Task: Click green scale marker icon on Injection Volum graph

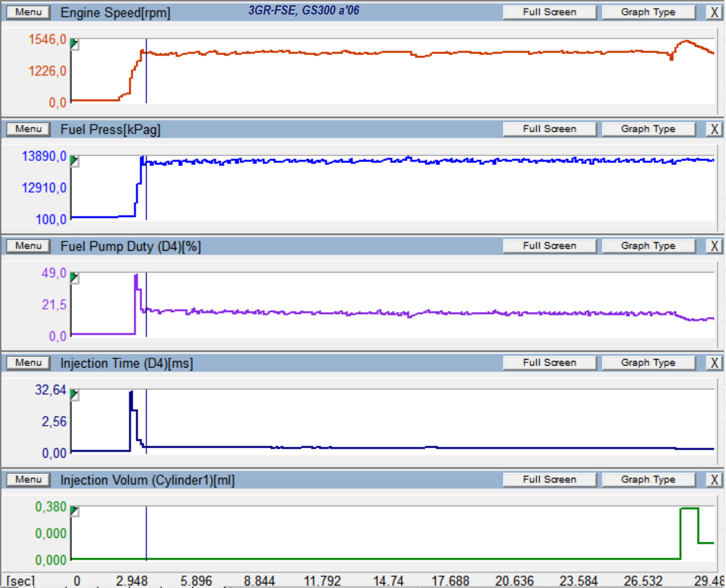Action: pyautogui.click(x=75, y=511)
